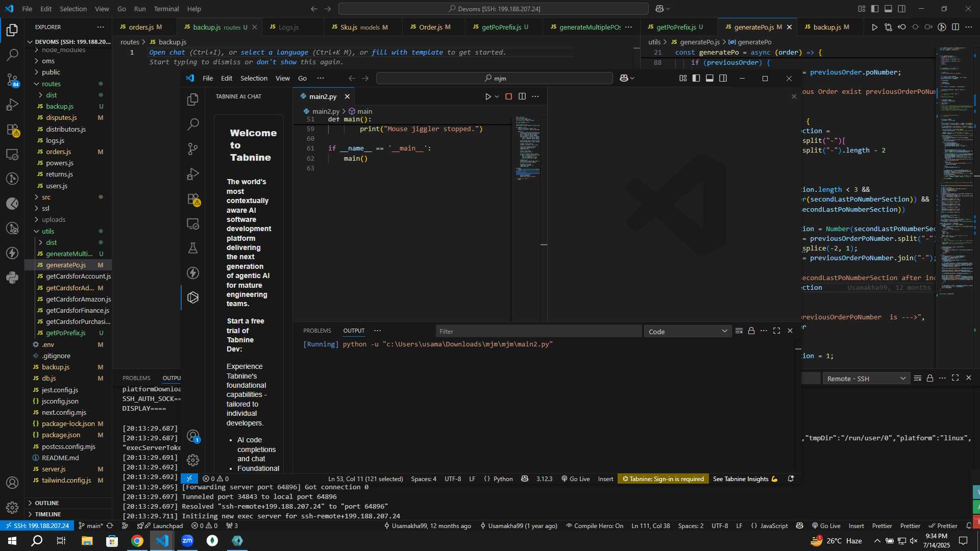Toggle Secondary Side Bar in Devoms window
Image resolution: width=980 pixels, height=551 pixels.
pyautogui.click(x=902, y=9)
